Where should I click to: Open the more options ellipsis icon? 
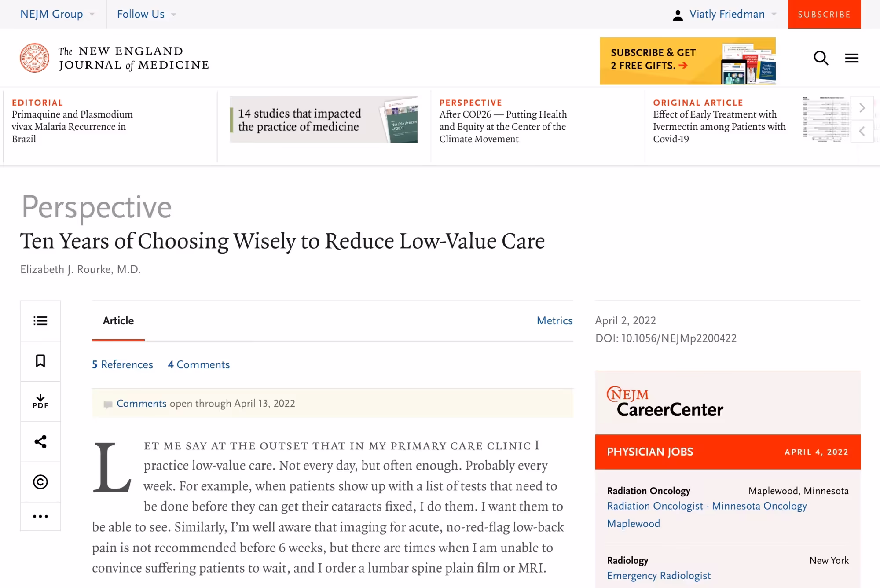[40, 516]
